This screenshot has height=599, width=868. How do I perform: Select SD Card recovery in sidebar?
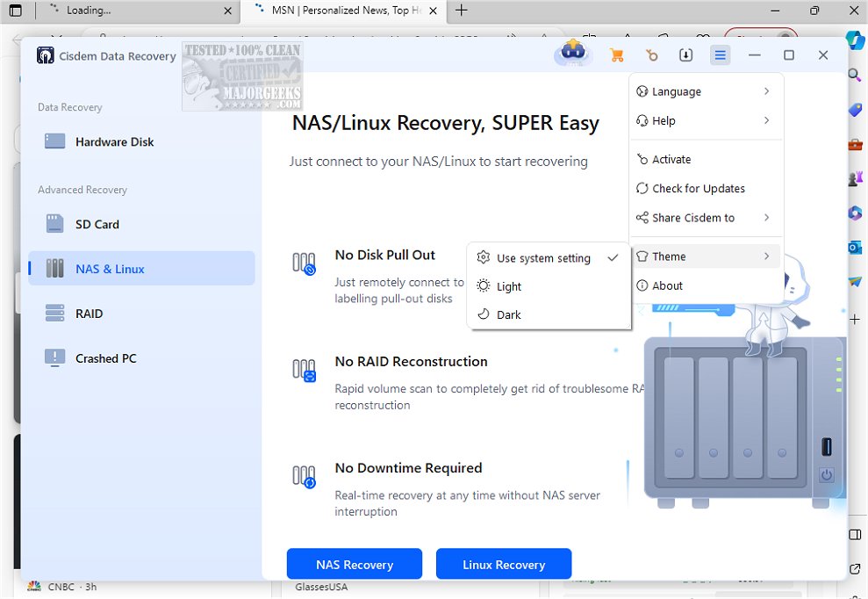pos(141,225)
